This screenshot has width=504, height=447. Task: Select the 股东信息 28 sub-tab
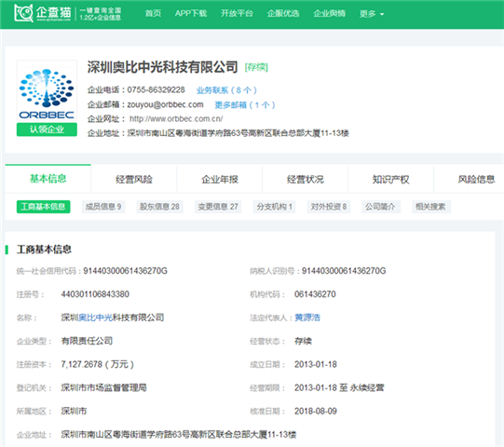click(x=159, y=207)
